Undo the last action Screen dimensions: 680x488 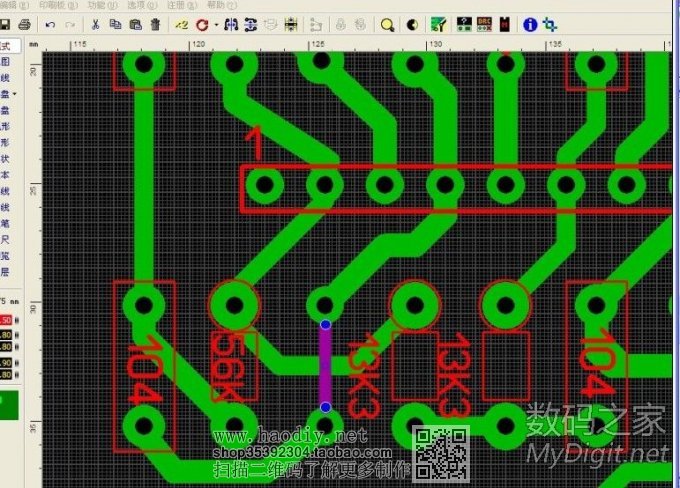tap(51, 24)
